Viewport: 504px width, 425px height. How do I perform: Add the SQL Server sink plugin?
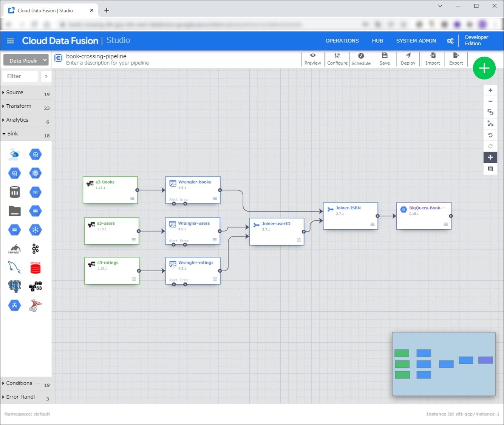pos(36,305)
